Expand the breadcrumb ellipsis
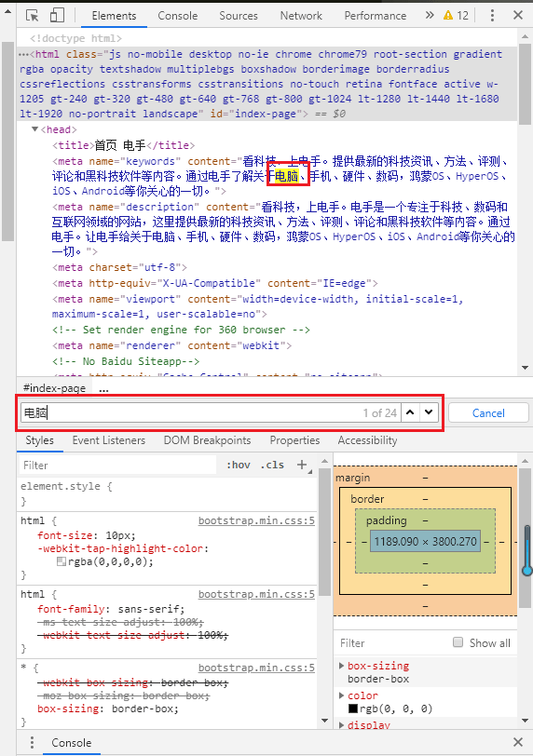Image resolution: width=533 pixels, height=756 pixels. (103, 388)
